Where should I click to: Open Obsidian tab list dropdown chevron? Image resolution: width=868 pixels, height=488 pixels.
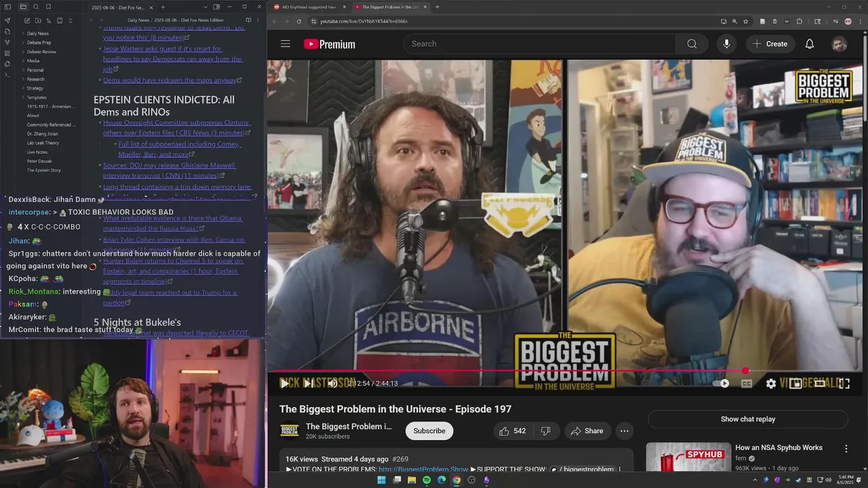(x=205, y=7)
